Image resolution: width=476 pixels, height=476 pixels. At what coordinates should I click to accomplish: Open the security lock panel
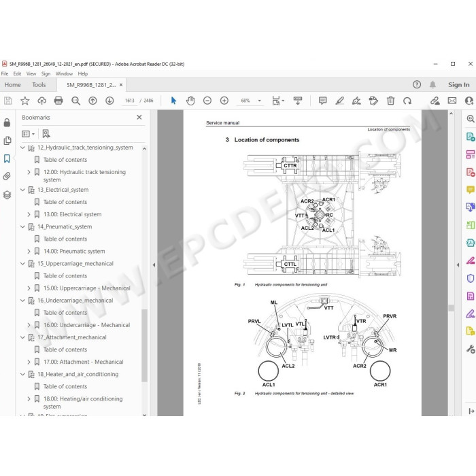(7, 122)
